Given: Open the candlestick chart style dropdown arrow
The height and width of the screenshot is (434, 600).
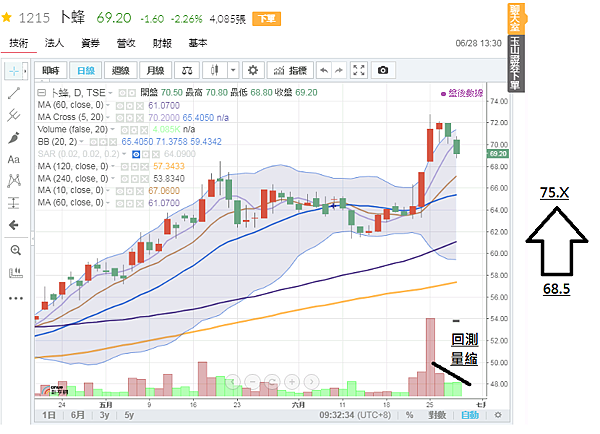Looking at the screenshot, I should point(233,70).
